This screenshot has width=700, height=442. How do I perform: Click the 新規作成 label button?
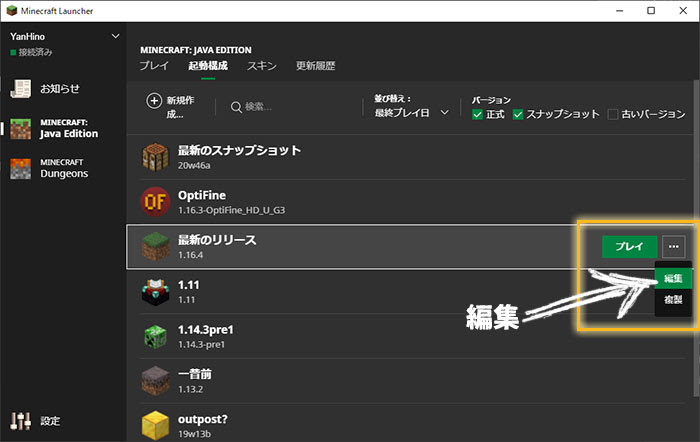180,107
